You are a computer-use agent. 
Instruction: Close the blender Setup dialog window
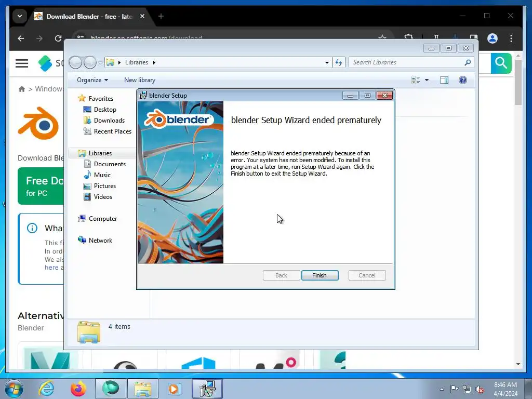click(385, 96)
